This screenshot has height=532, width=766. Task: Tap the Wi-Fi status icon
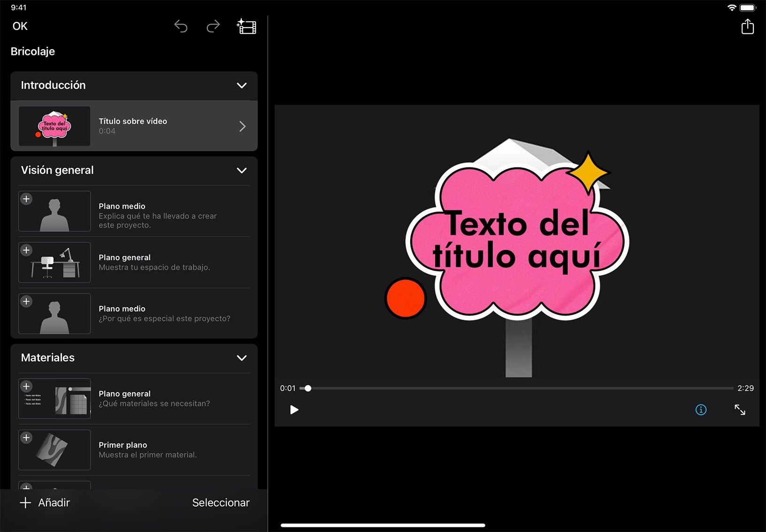pyautogui.click(x=731, y=8)
